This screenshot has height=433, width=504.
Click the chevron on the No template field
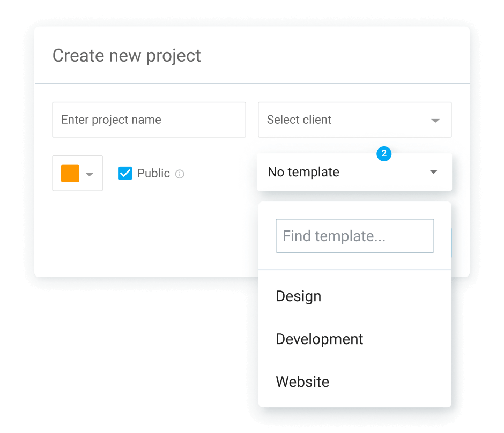[433, 172]
